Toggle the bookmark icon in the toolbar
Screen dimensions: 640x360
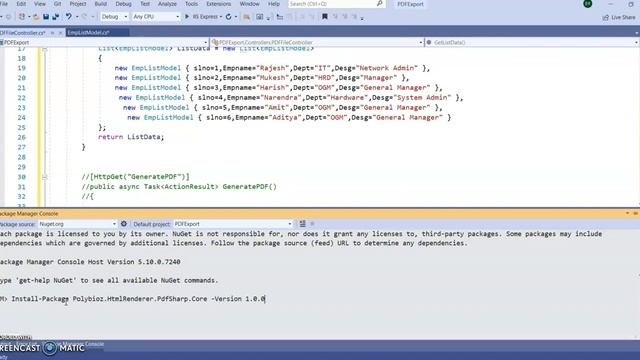[324, 17]
